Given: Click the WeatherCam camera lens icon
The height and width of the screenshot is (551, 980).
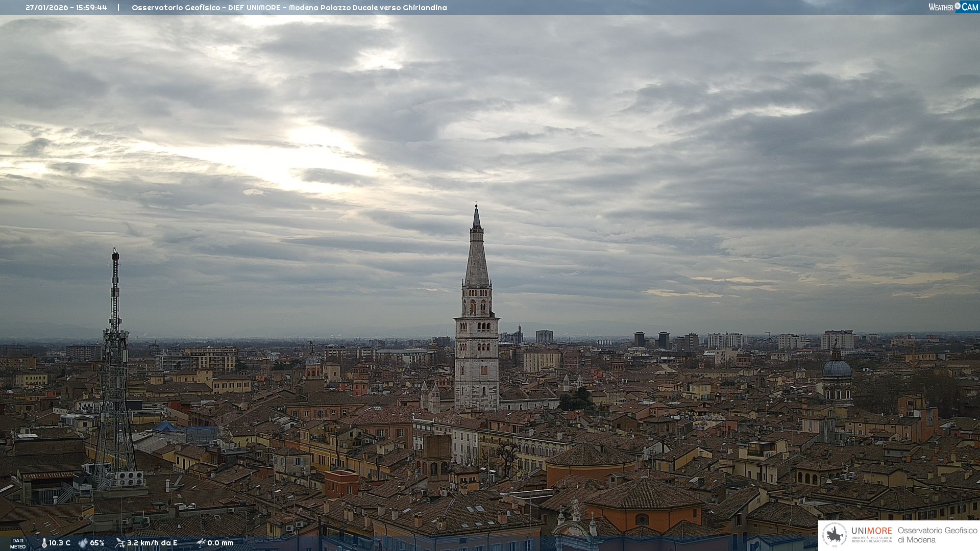Looking at the screenshot, I should (958, 6).
